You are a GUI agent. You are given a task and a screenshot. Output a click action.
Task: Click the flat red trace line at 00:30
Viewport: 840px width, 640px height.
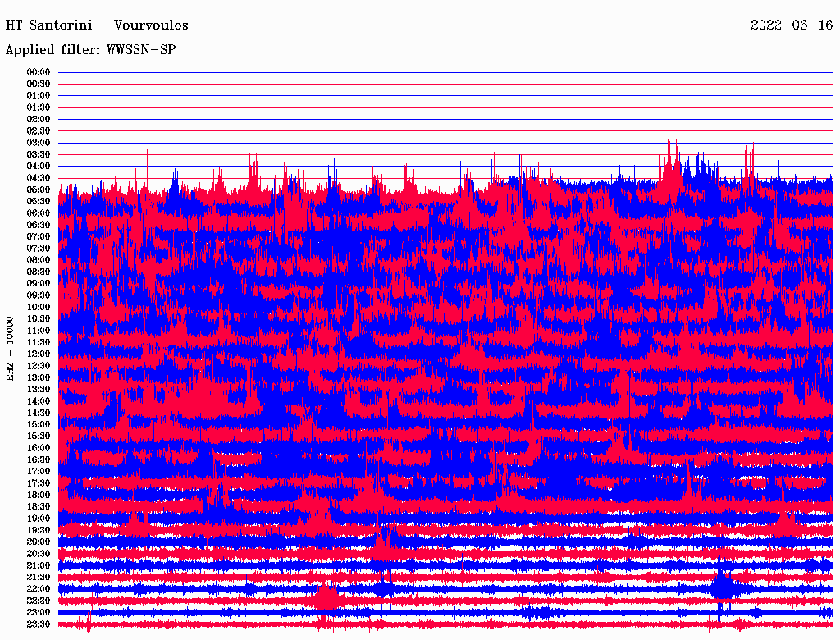coord(443,84)
